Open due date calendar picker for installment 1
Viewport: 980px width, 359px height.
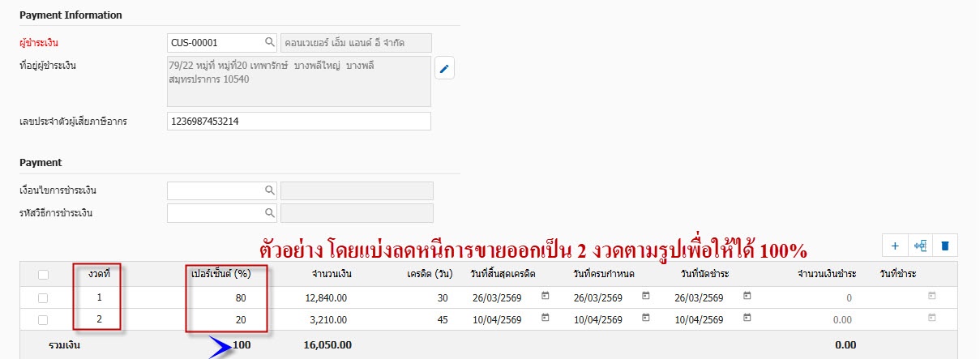coord(646,297)
